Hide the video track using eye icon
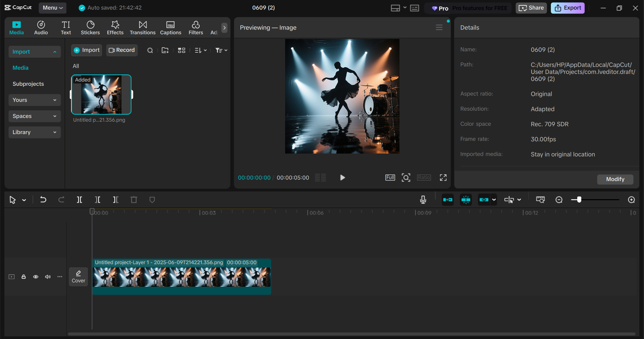 pos(36,277)
